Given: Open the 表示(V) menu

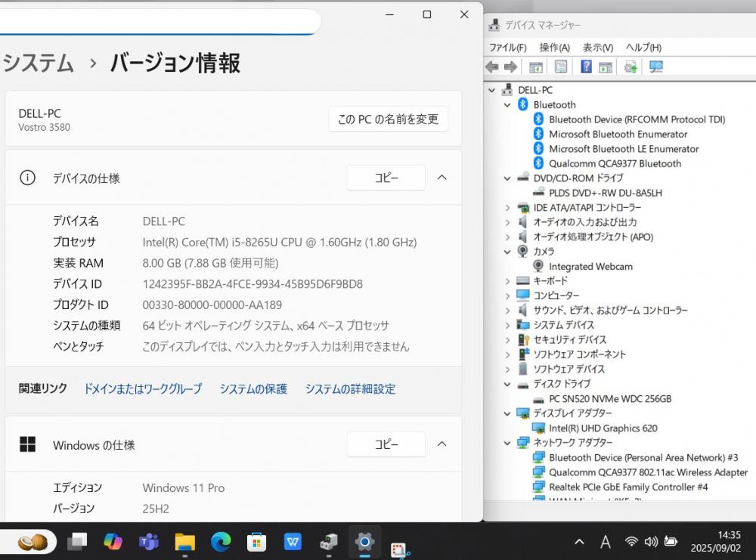Looking at the screenshot, I should click(598, 47).
